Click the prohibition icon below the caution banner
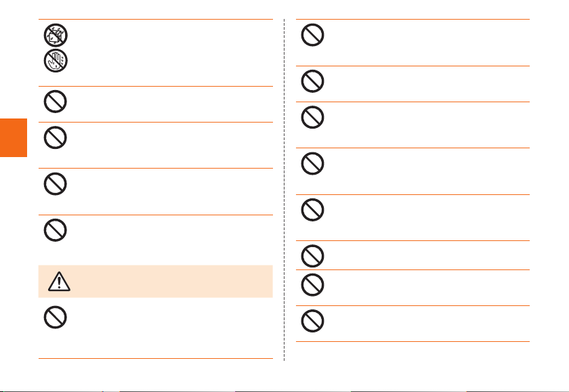Screen dimensions: 569x392 click(55, 318)
